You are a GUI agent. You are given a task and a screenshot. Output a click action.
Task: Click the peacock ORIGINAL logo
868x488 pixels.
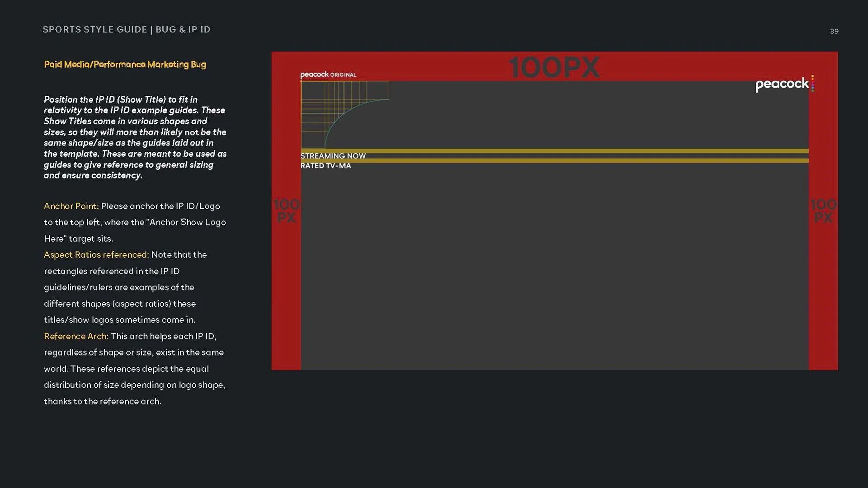click(328, 75)
